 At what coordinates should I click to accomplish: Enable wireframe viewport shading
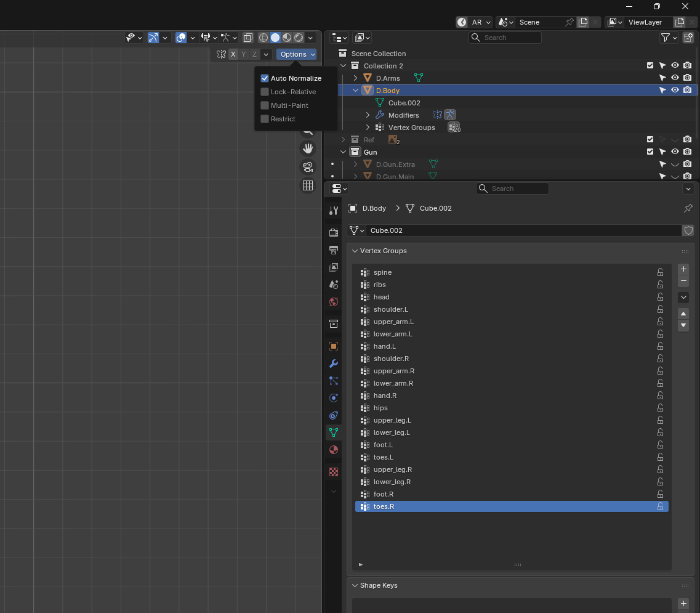coord(264,38)
